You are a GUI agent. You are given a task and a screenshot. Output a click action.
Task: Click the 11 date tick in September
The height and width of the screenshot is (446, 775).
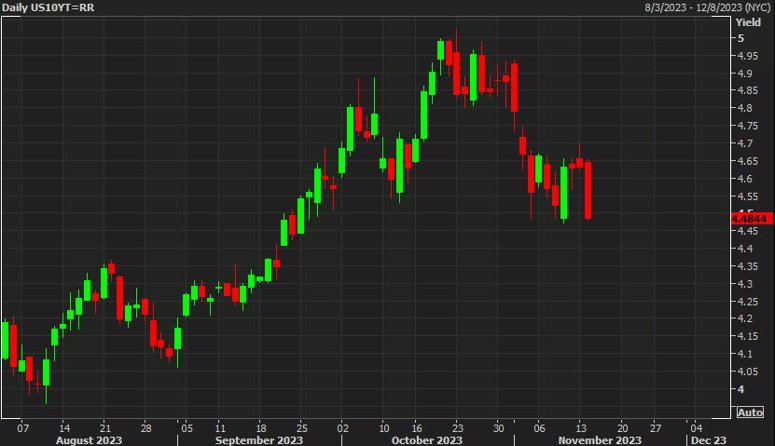[220, 428]
